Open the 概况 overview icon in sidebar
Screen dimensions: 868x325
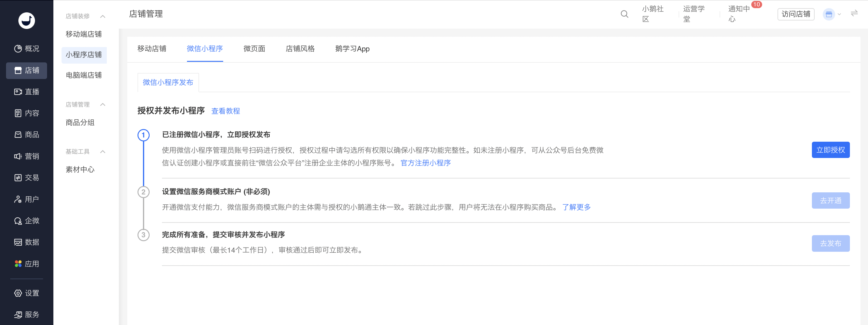click(x=18, y=49)
